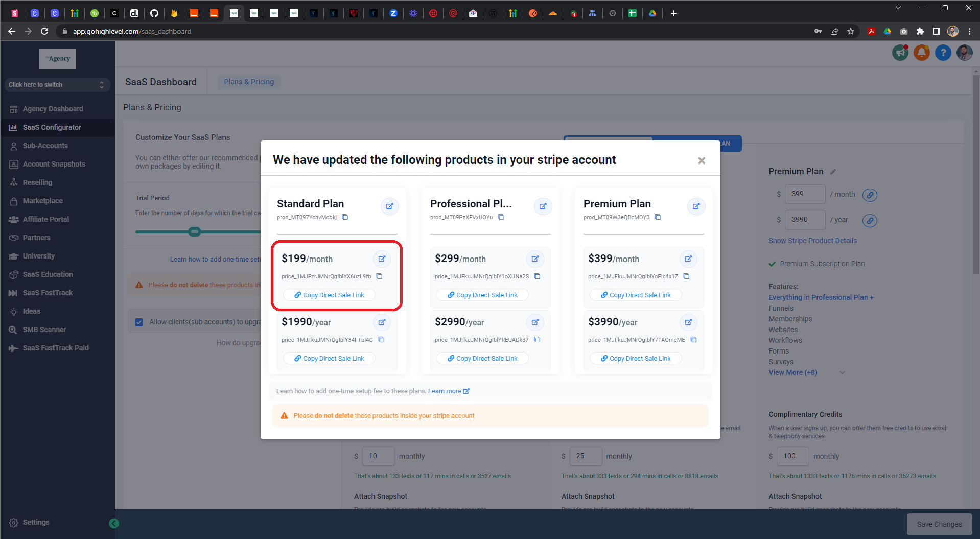Copy price ID under $3990/year

pos(693,340)
